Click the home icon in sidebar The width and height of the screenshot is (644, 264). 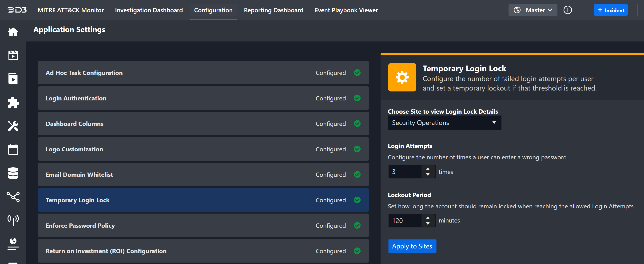point(13,32)
